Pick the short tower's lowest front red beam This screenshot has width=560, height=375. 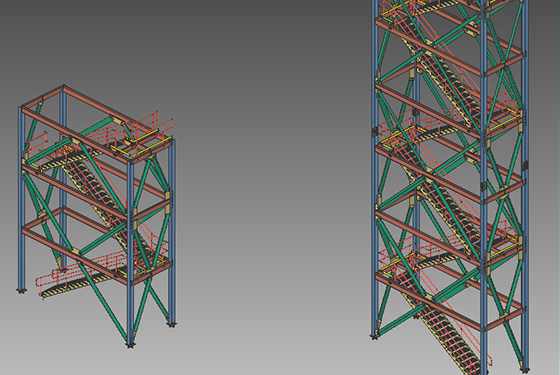click(x=74, y=255)
